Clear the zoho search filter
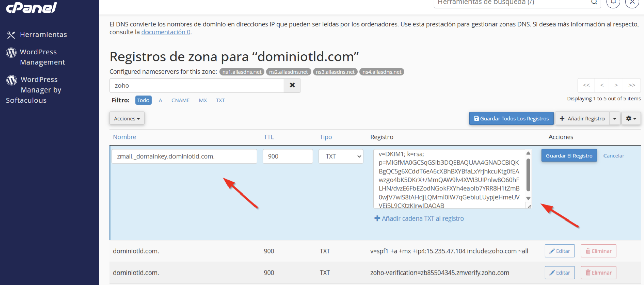This screenshot has height=285, width=644. [292, 85]
